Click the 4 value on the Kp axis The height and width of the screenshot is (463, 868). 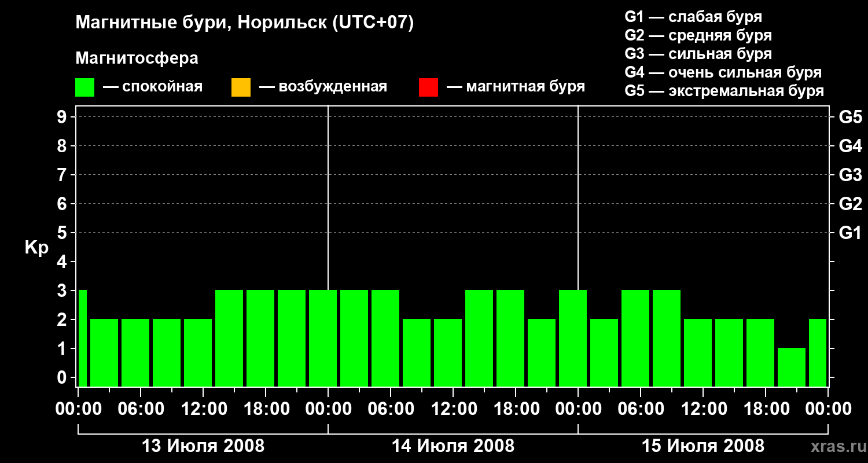(63, 262)
